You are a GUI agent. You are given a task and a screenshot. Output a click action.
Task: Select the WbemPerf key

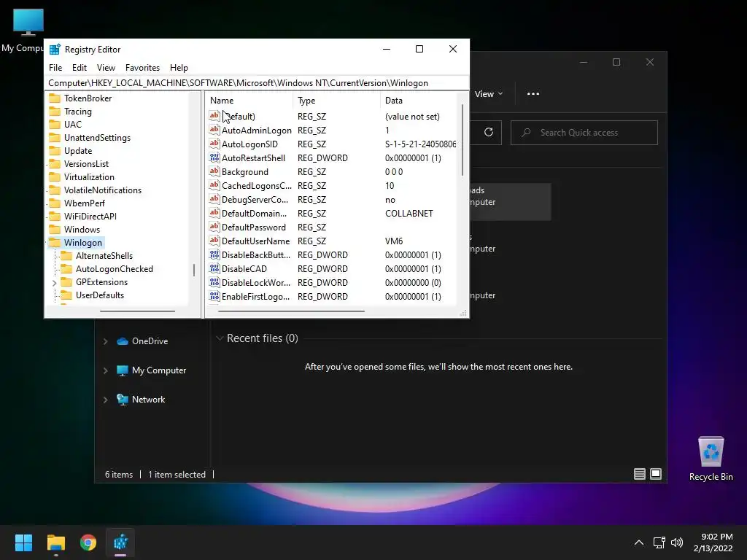85,203
